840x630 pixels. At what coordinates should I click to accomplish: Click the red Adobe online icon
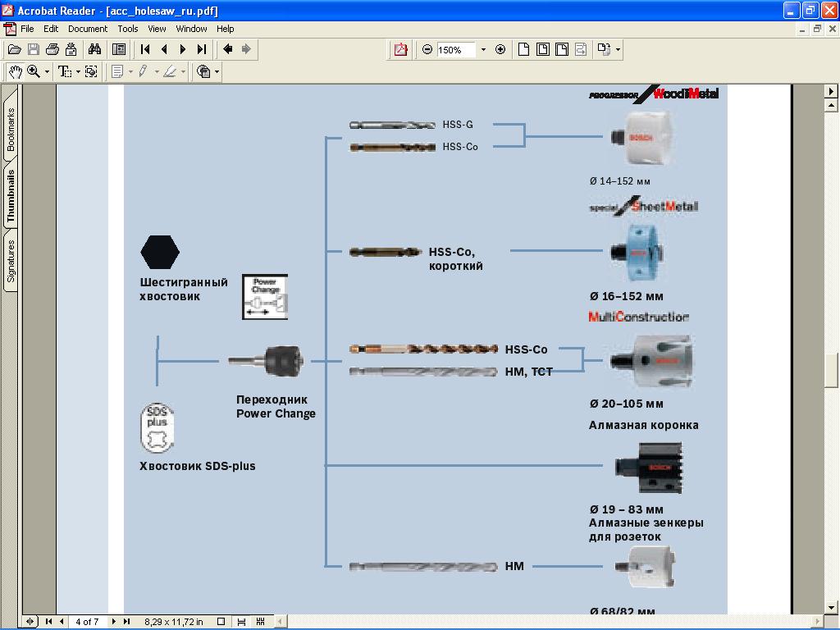tap(400, 50)
